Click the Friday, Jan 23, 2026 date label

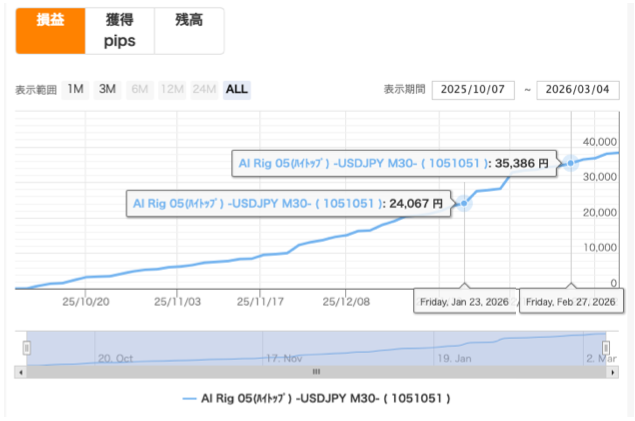465,301
